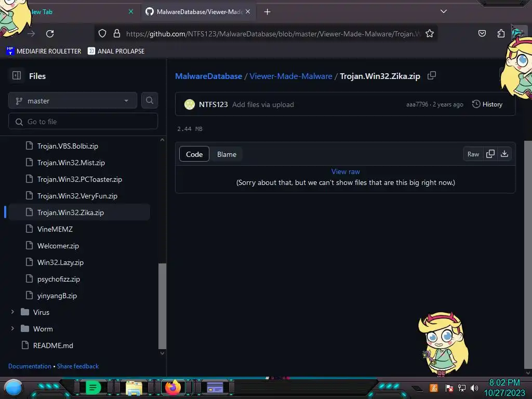Select Trojan.Win32.VeryFun.zip file
This screenshot has width=532, height=399.
[x=77, y=196]
